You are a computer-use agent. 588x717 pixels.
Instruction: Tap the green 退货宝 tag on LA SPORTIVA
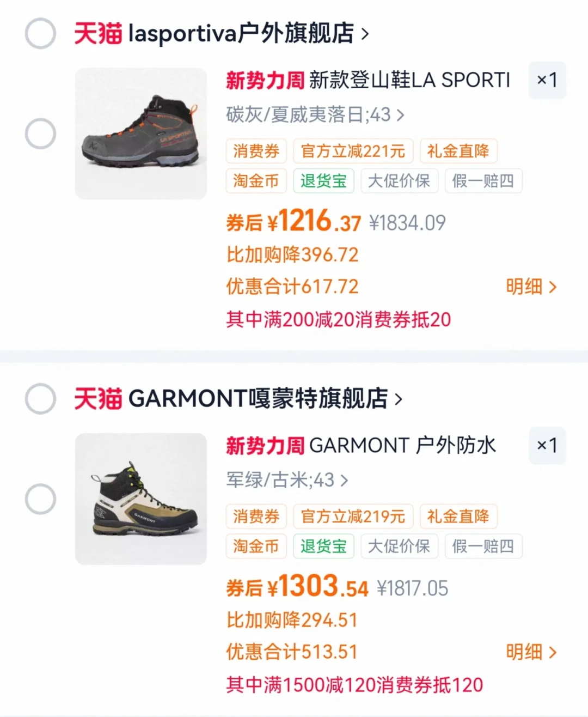point(324,181)
